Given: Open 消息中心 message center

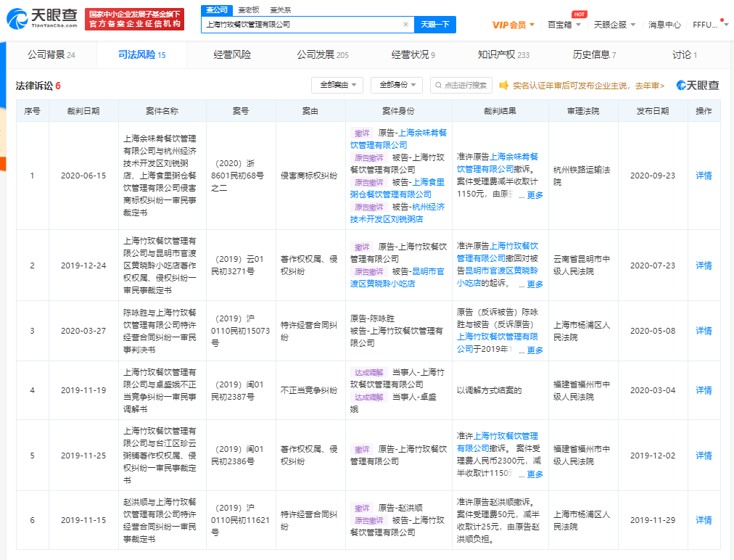Looking at the screenshot, I should [x=664, y=25].
